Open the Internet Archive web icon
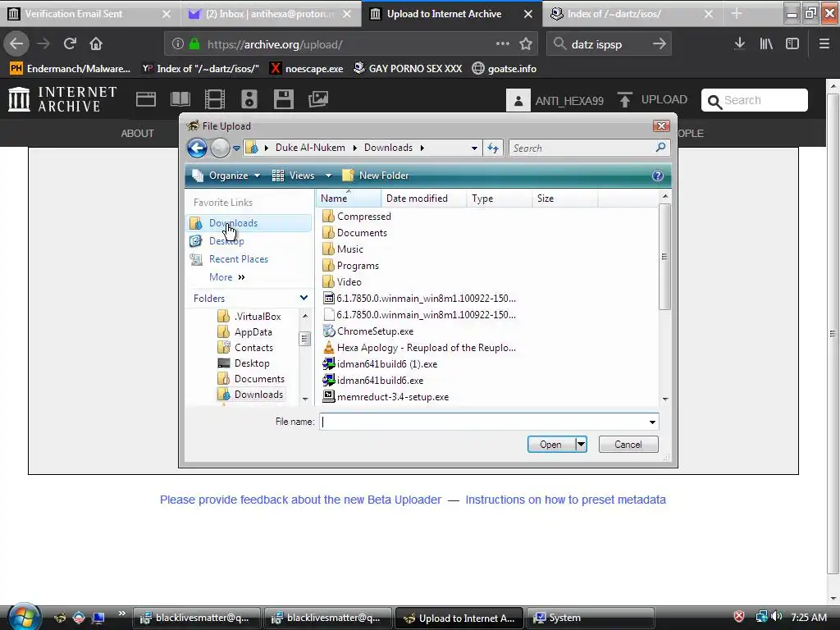This screenshot has width=840, height=630. 146,99
